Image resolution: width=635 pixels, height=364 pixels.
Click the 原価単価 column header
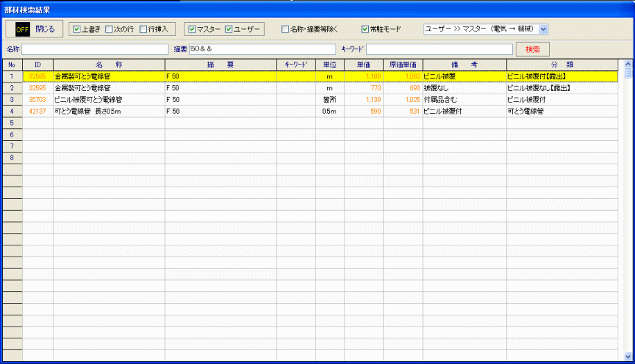(403, 64)
